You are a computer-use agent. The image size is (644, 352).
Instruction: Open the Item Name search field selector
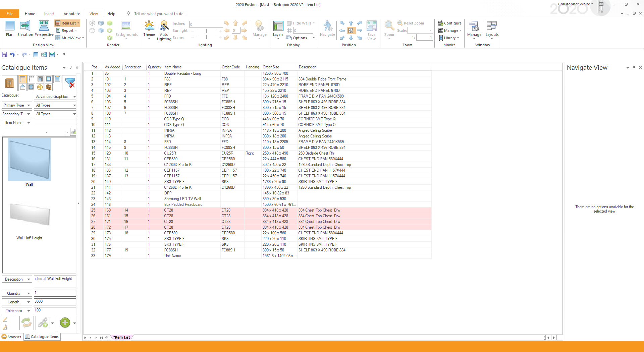point(17,123)
